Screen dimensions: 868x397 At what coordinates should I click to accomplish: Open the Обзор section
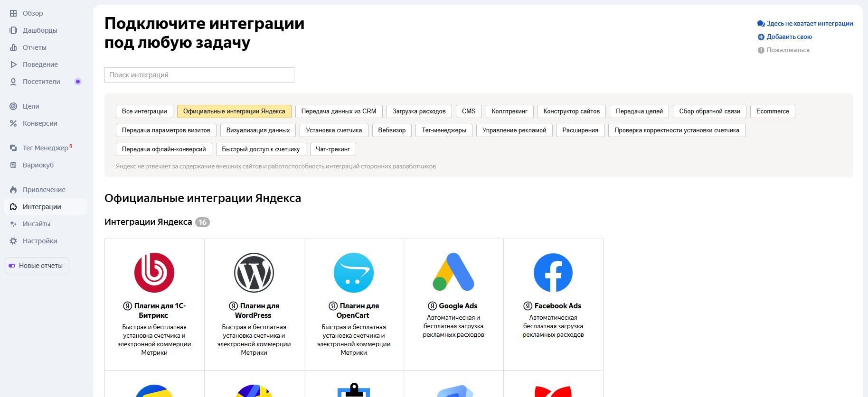pos(33,13)
